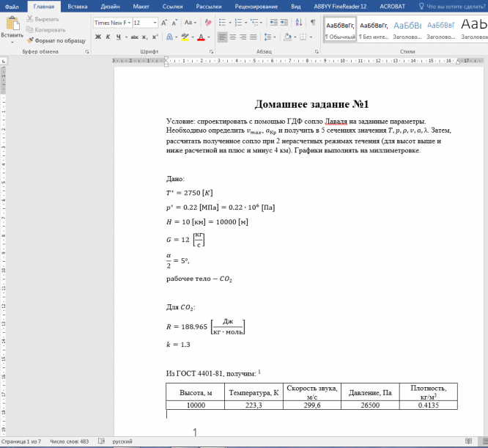Open Paragraph dialog launcher (Абзац)

pyautogui.click(x=317, y=51)
